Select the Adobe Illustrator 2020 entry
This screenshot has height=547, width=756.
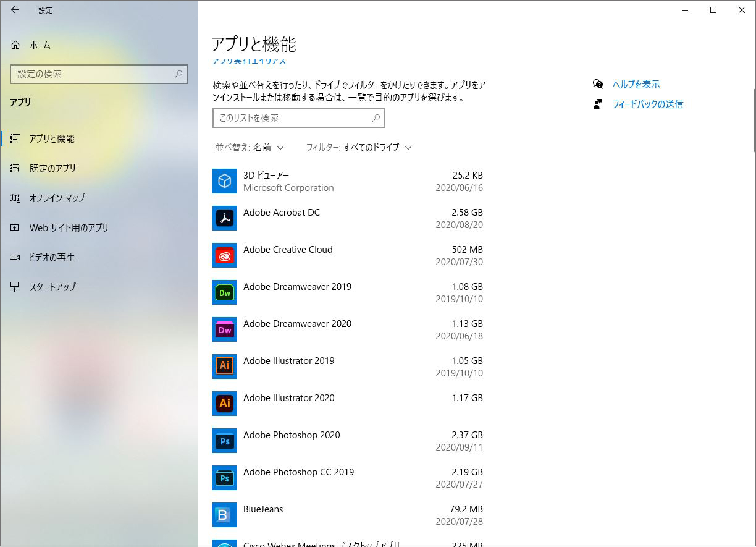pyautogui.click(x=288, y=398)
